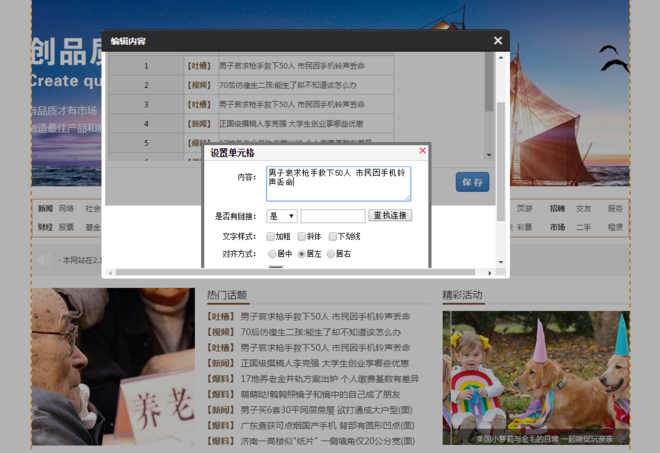Open hot topic 正国级撰稿人李克强 in page list

click(x=325, y=363)
